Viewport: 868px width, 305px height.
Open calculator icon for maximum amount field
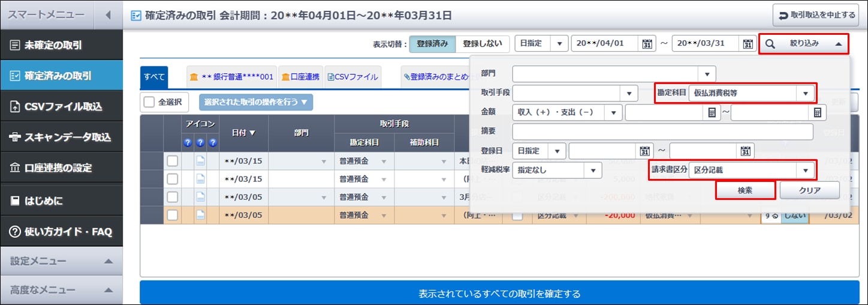point(818,112)
